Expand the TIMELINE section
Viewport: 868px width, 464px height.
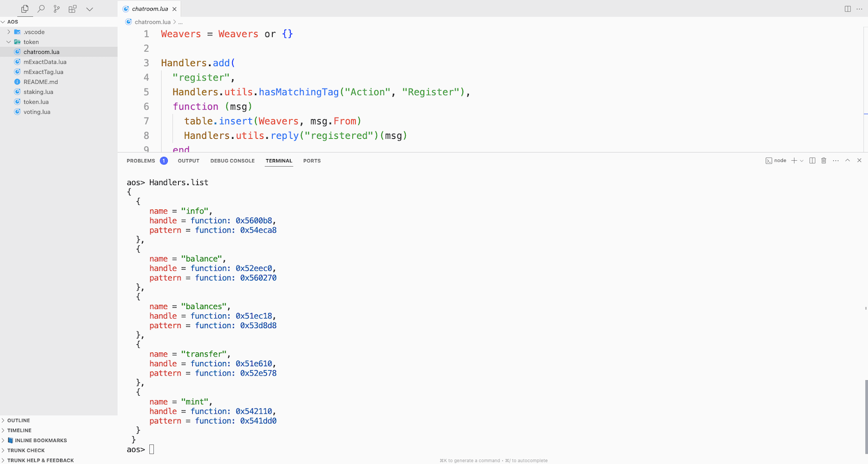pos(19,430)
